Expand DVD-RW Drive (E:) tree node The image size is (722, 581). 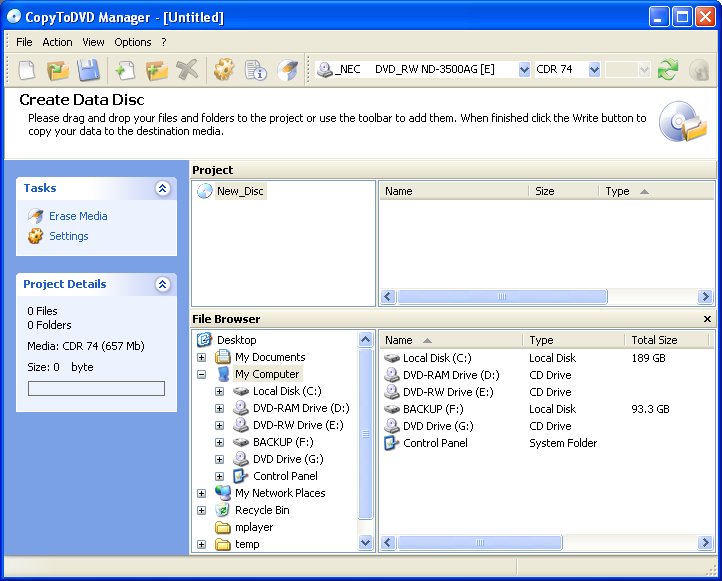(219, 425)
